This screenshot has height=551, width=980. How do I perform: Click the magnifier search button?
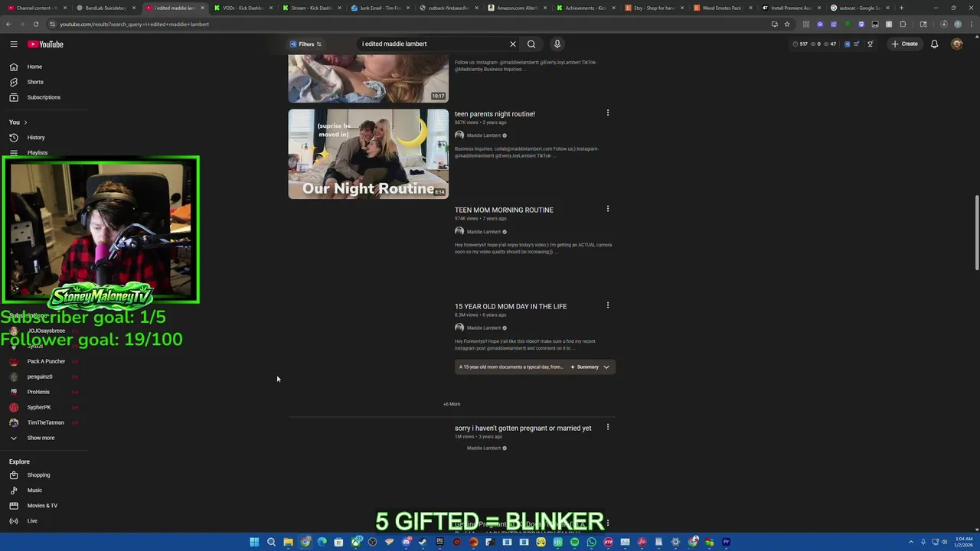tap(531, 44)
